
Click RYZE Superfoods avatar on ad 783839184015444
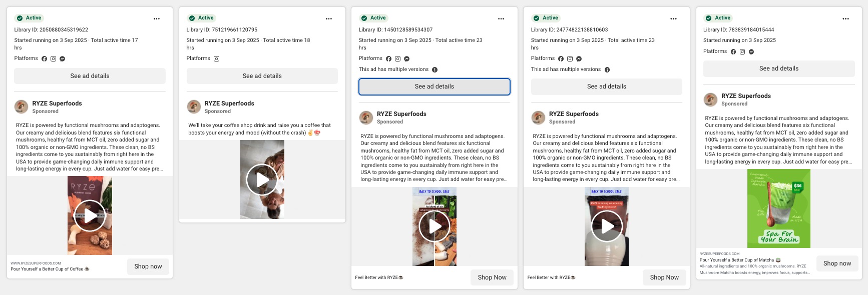(x=710, y=99)
